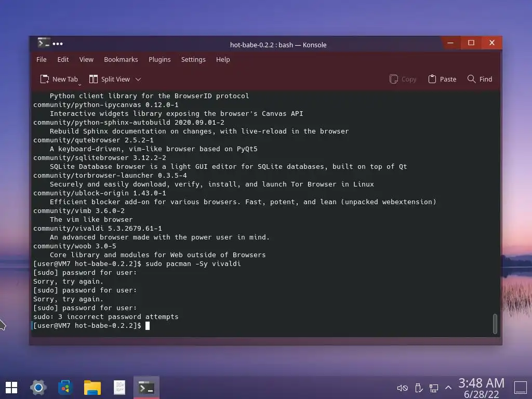Image resolution: width=532 pixels, height=399 pixels.
Task: Click the Copy toolbar button
Action: click(403, 79)
